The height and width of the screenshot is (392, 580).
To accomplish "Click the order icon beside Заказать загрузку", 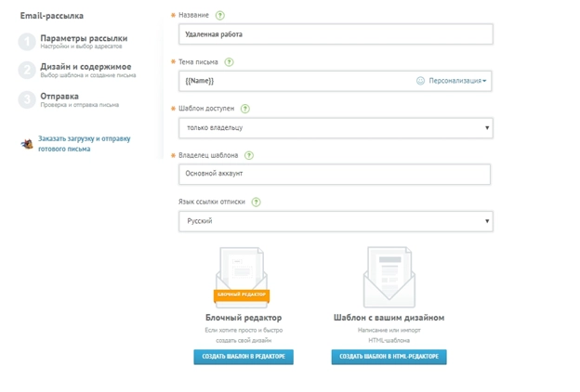I will (x=28, y=144).
